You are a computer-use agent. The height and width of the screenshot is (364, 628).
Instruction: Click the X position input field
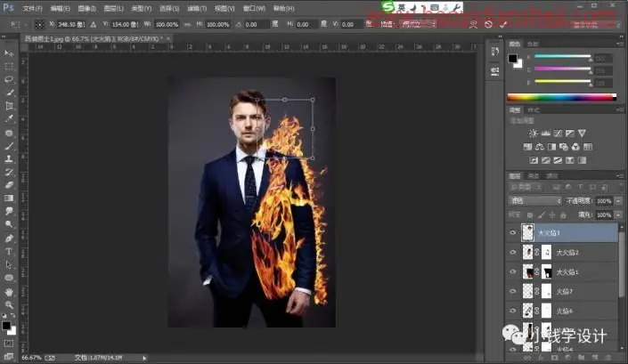click(x=70, y=24)
